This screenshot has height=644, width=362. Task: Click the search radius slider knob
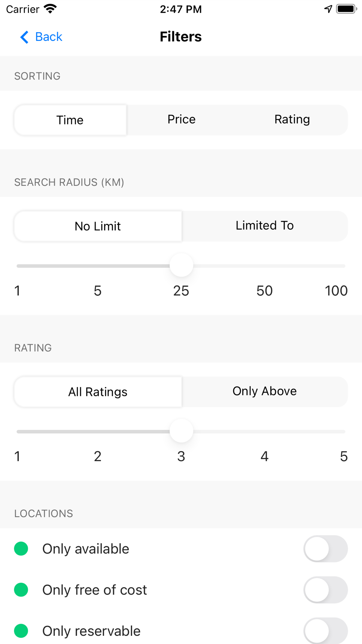click(181, 265)
